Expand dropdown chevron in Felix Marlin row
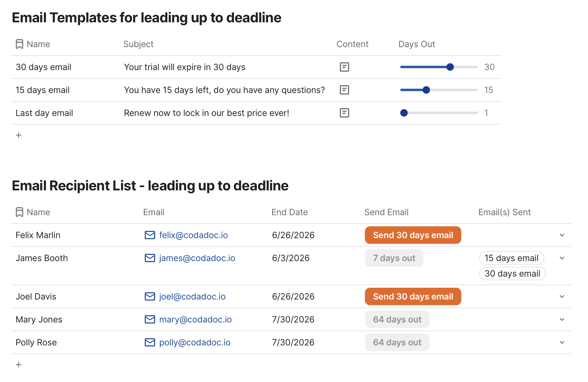This screenshot has width=588, height=382. [x=562, y=235]
